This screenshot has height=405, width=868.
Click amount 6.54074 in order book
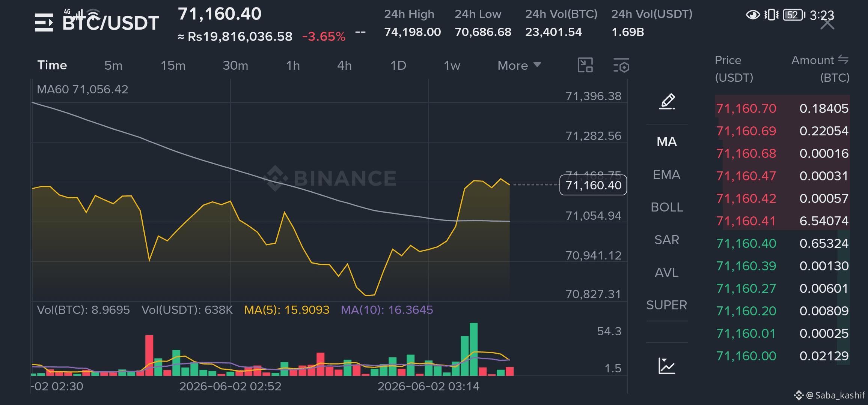824,221
